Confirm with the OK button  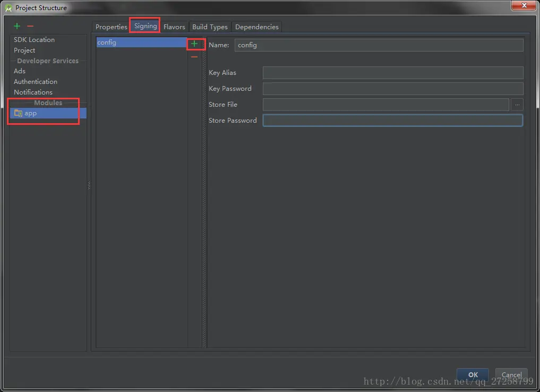pos(473,375)
